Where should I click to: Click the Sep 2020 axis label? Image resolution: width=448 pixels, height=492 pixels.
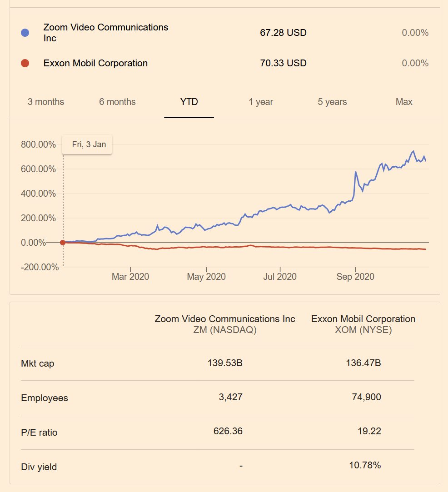355,277
